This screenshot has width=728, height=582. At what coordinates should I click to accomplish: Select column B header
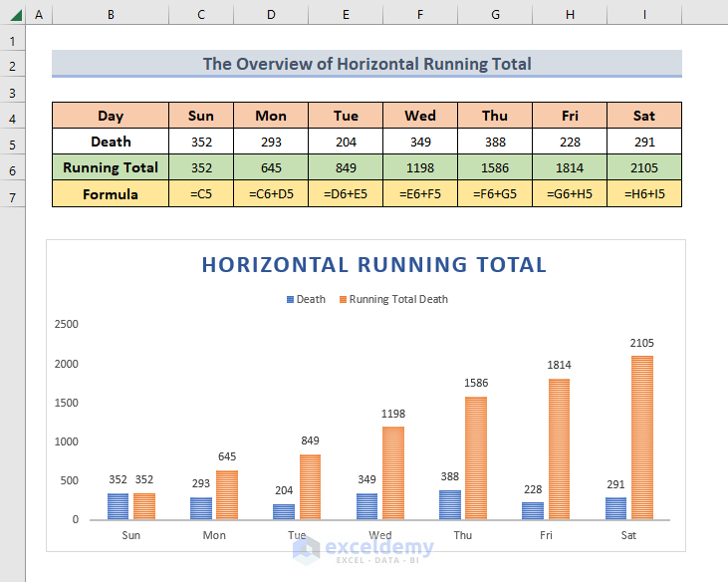click(x=111, y=14)
